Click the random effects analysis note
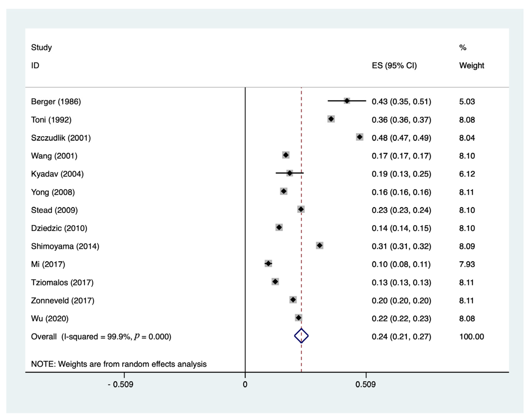Viewport: 527px width, 420px height. point(119,364)
